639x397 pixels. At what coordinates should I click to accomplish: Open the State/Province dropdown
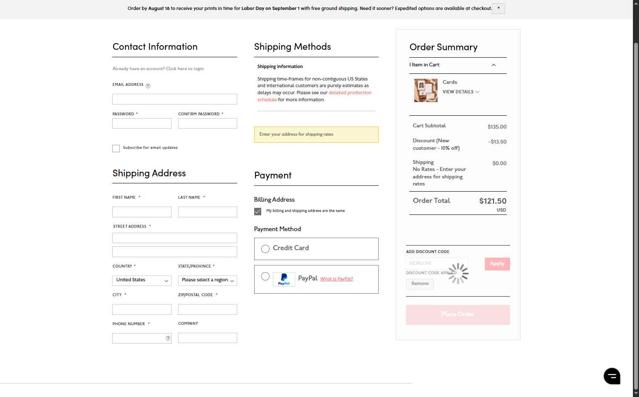point(207,280)
